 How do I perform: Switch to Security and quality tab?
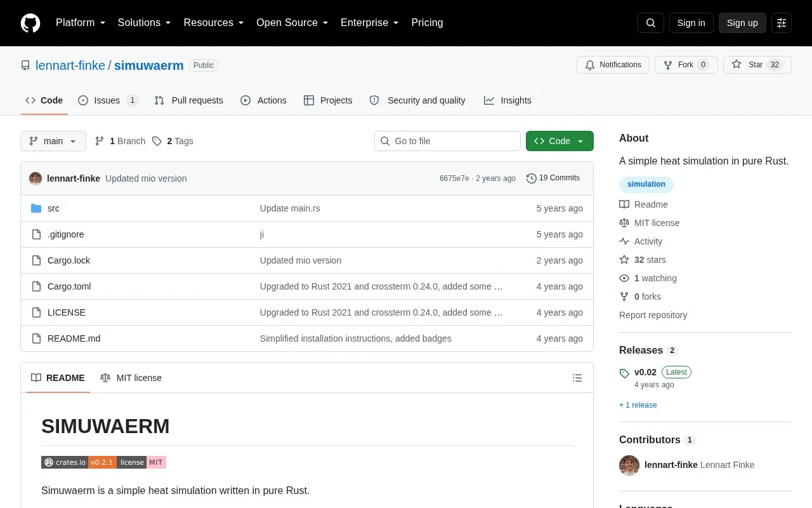coord(417,100)
